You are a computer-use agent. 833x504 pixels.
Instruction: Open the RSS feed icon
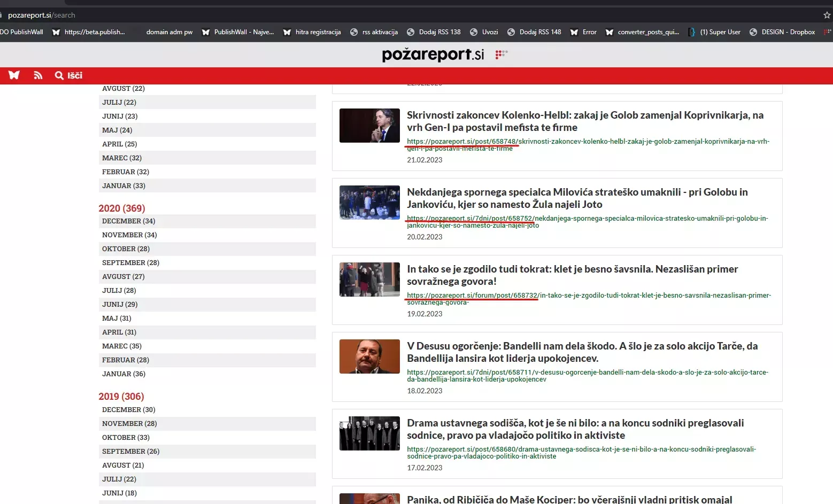point(38,75)
